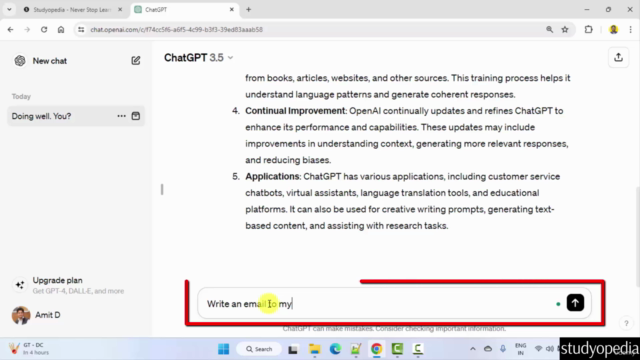Open a new browser tab

[249, 9]
